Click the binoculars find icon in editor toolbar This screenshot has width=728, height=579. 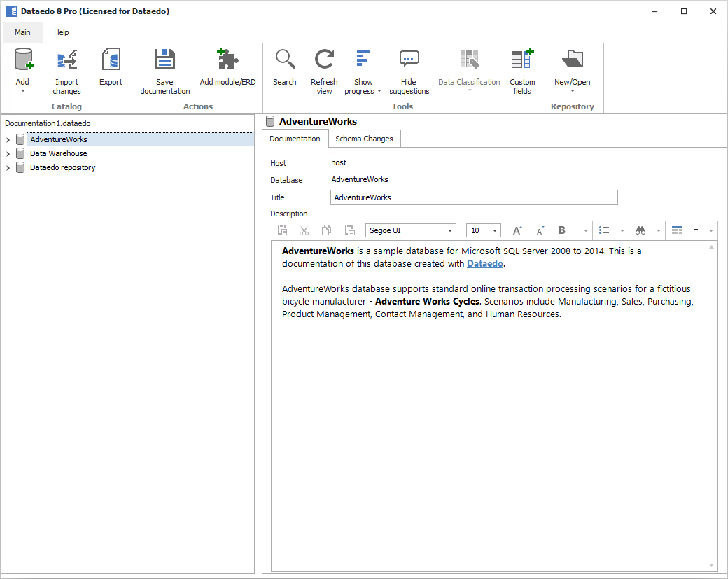(x=640, y=230)
